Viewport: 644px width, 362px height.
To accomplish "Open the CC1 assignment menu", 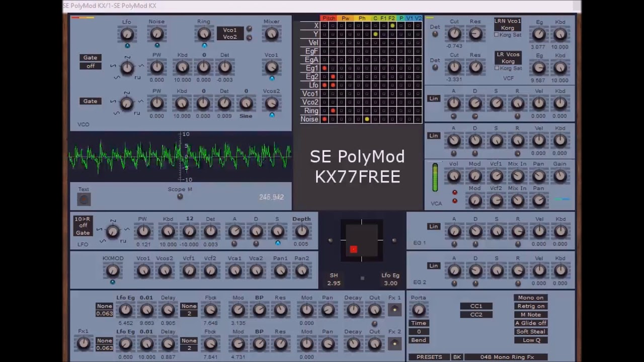I will click(x=476, y=306).
